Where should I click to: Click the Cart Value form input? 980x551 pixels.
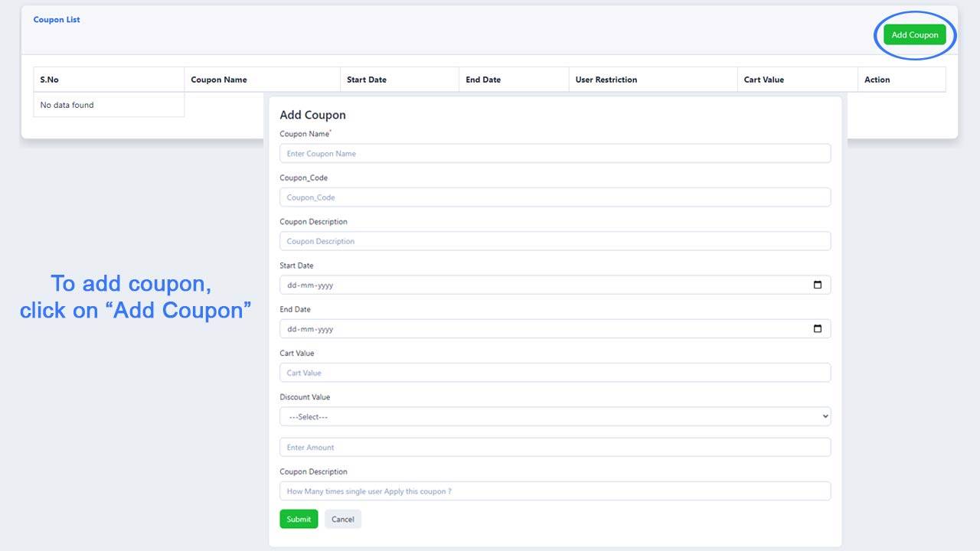[x=554, y=373]
